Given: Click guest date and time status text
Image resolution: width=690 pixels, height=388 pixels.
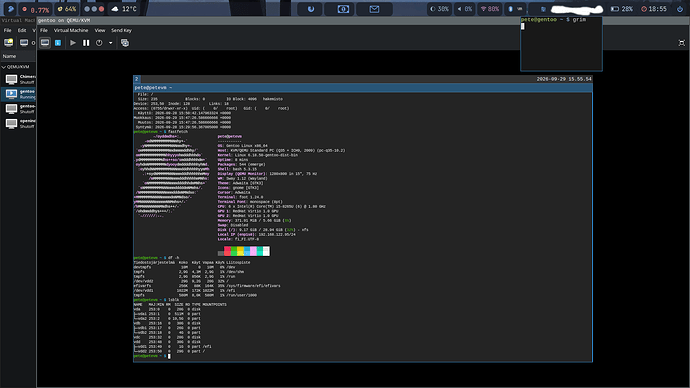Looking at the screenshot, I should point(564,79).
